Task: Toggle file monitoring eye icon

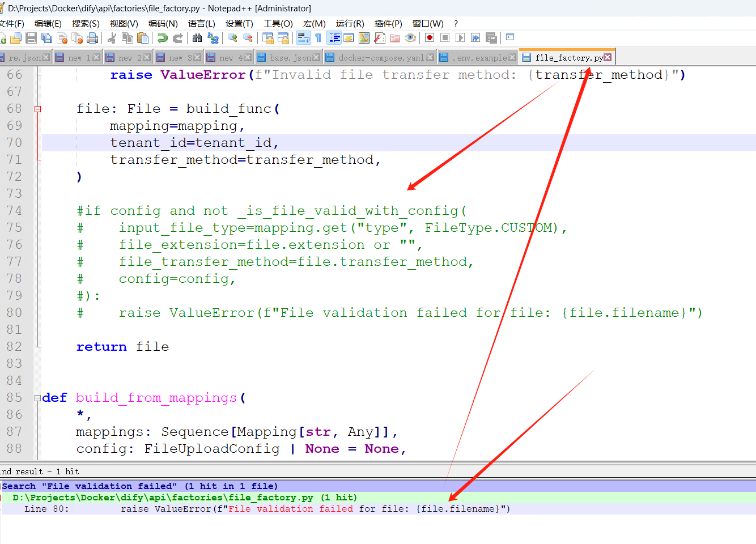Action: pyautogui.click(x=410, y=38)
